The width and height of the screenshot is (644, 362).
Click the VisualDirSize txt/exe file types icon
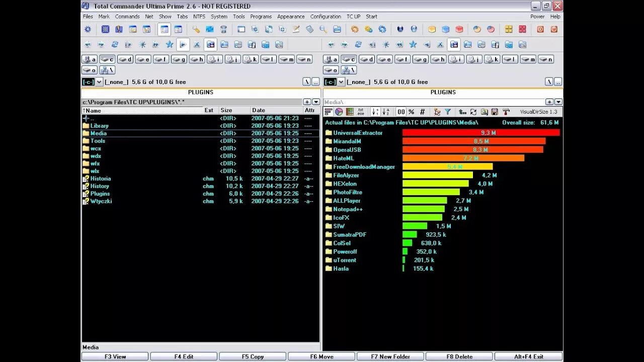tap(361, 112)
